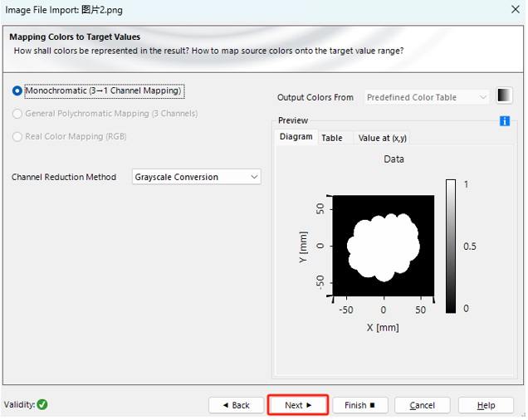Click the Cancel button
This screenshot has height=420, width=528.
click(423, 405)
